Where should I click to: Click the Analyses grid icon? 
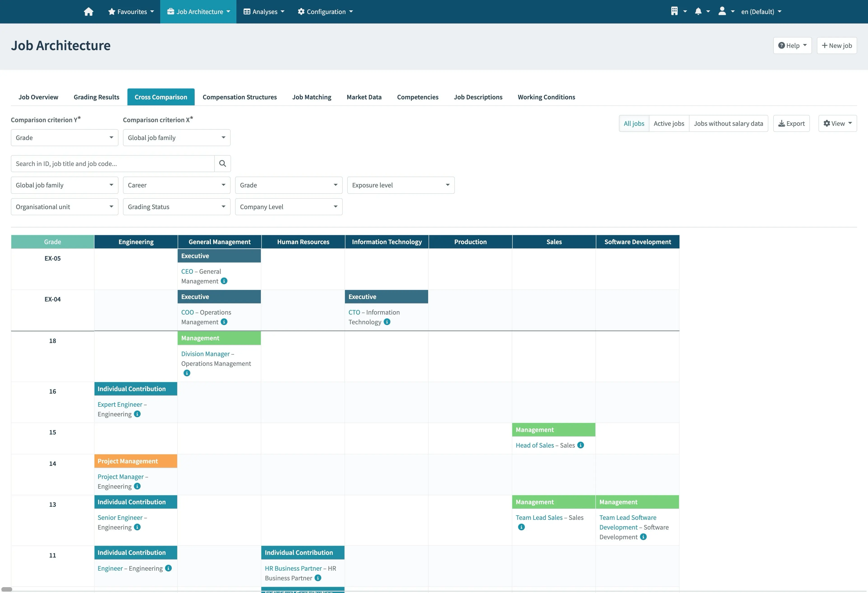point(247,11)
